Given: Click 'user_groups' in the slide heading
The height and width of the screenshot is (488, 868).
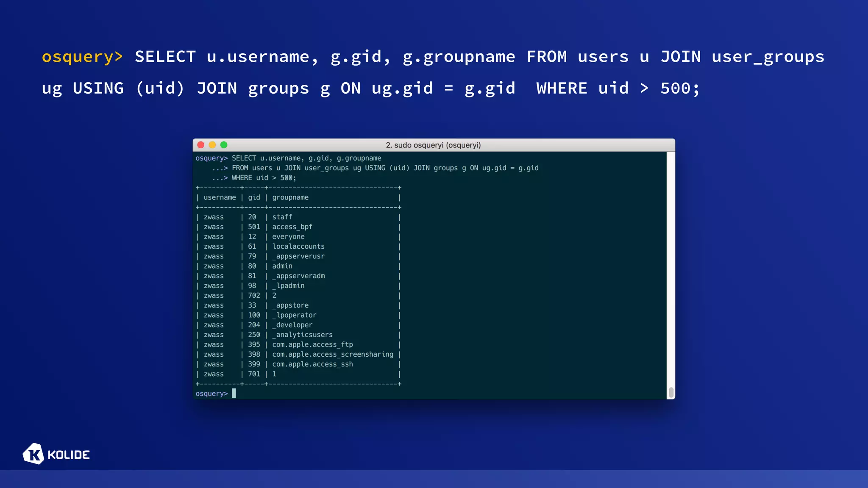Looking at the screenshot, I should [x=768, y=57].
